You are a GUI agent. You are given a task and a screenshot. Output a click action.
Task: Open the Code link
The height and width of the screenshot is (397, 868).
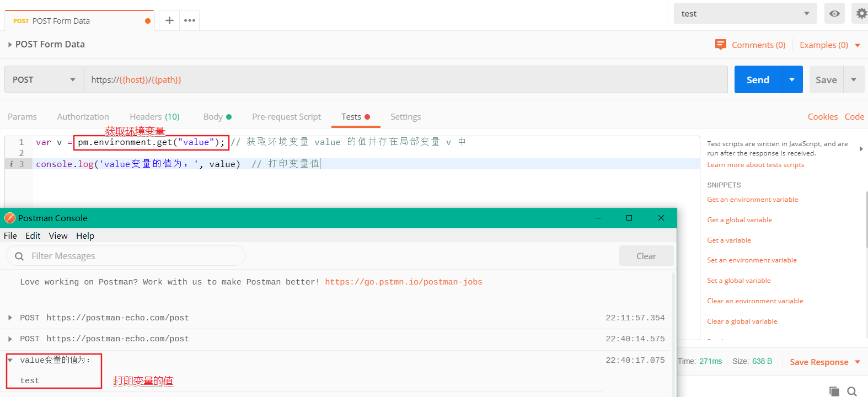(x=854, y=117)
